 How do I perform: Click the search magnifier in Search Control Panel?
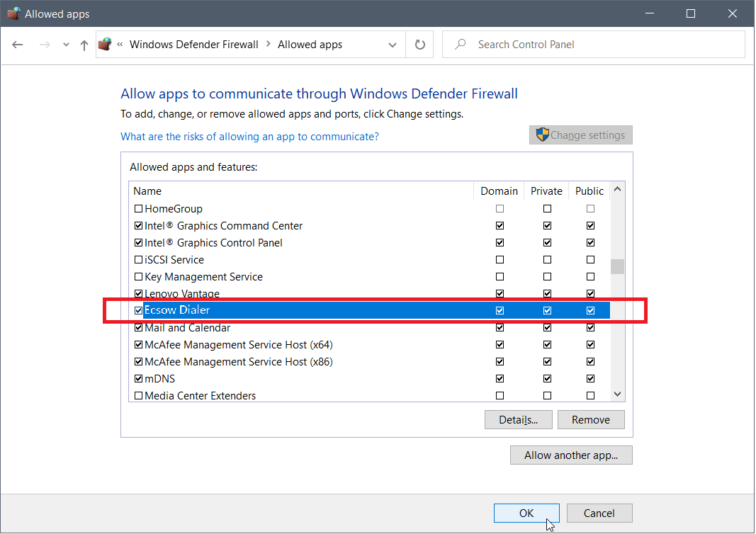[x=460, y=44]
